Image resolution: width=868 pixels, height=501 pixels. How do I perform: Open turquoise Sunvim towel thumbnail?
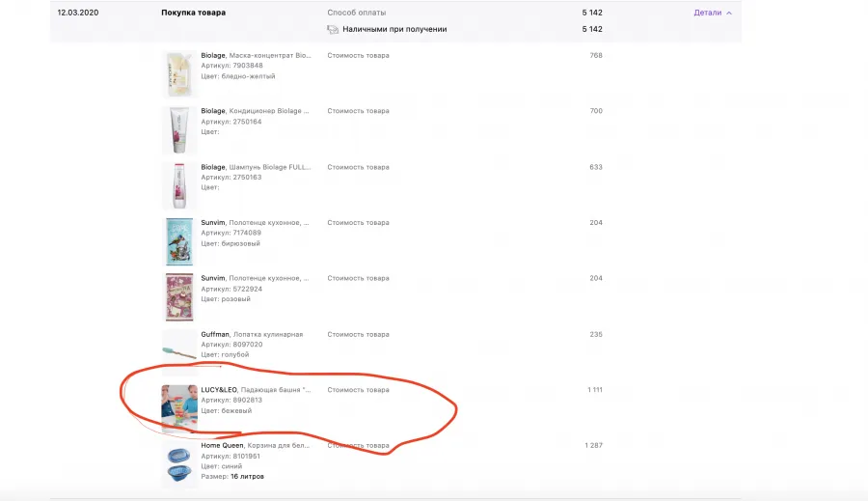coord(179,241)
